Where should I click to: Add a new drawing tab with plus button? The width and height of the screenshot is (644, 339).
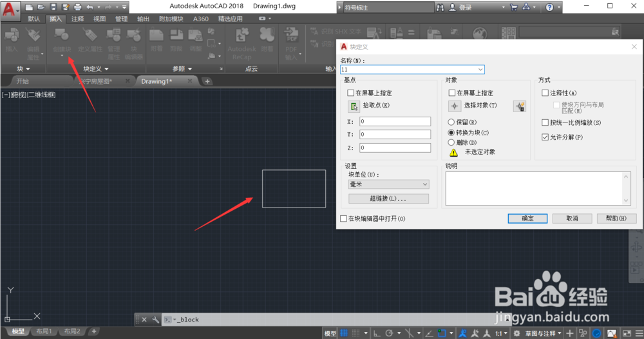(x=207, y=81)
